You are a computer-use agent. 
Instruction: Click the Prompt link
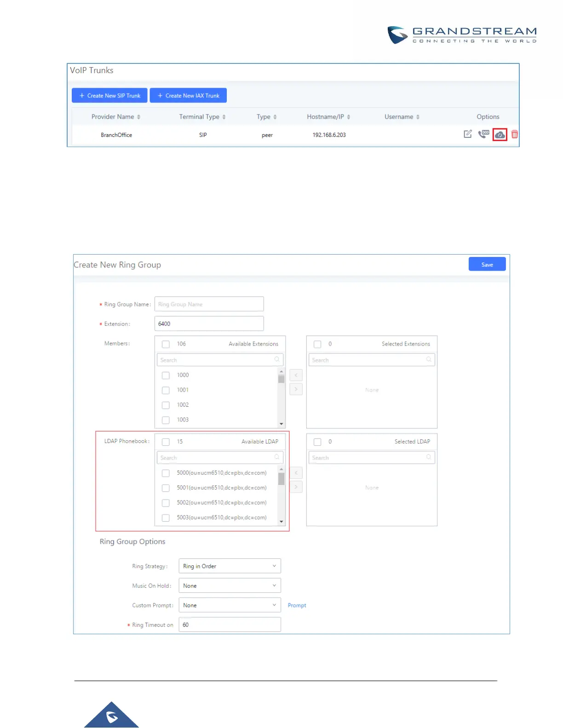[297, 605]
